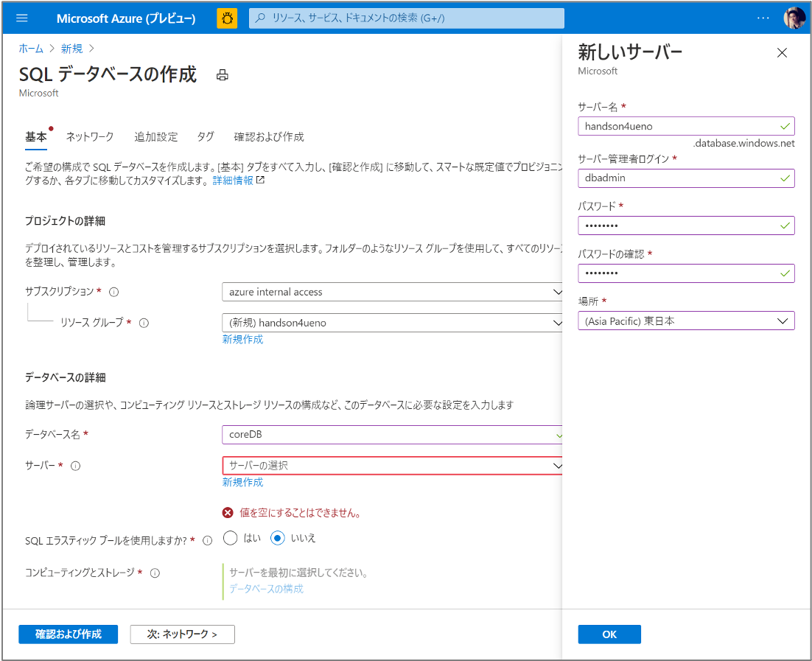Screen dimensions: 812x661
Task: Edit the サーバー名 field
Action: point(686,127)
